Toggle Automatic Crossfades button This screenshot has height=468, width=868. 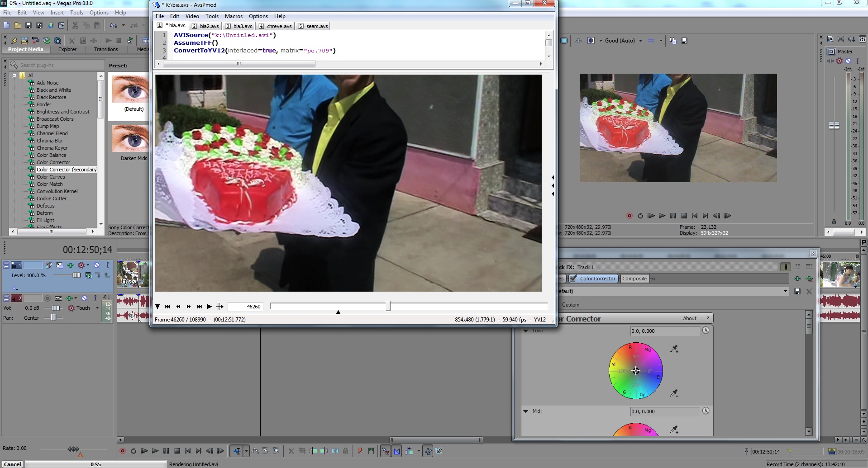pos(397,451)
